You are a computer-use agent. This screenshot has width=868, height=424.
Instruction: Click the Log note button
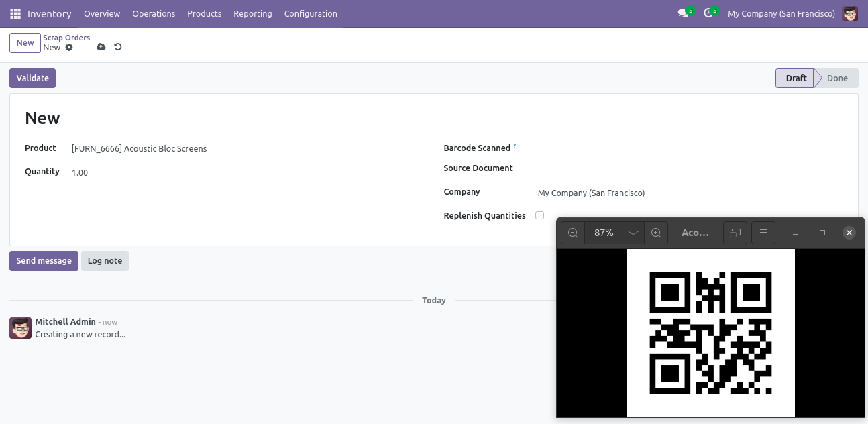pos(105,260)
